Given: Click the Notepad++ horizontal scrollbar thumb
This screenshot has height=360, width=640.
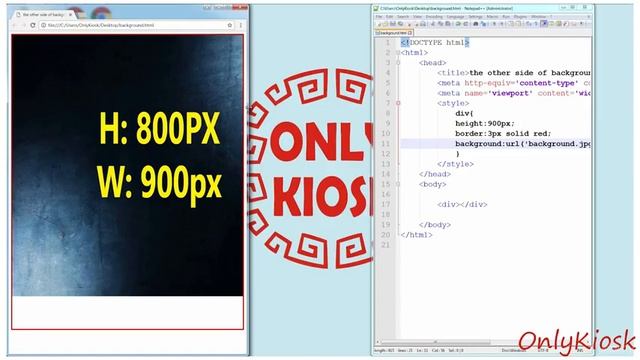Looking at the screenshot, I should click(x=435, y=342).
